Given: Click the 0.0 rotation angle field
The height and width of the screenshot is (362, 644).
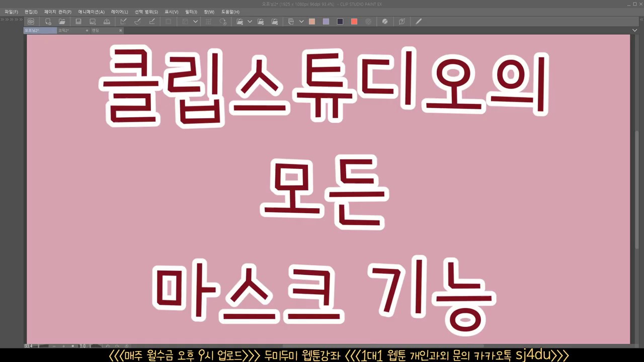Looking at the screenshot, I should (83, 346).
